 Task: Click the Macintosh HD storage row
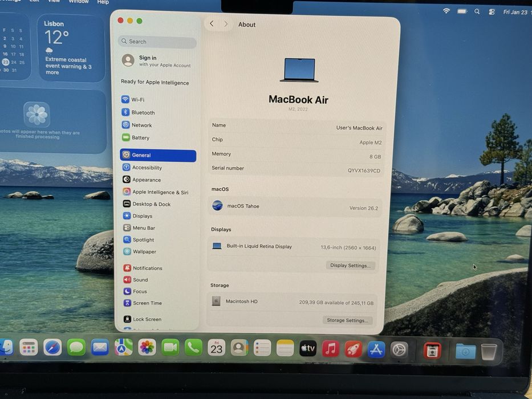[292, 302]
